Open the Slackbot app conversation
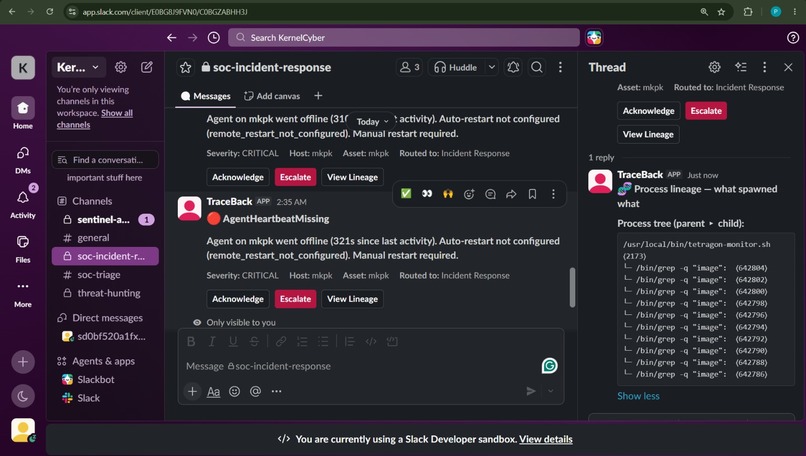Image resolution: width=806 pixels, height=456 pixels. [x=105, y=379]
